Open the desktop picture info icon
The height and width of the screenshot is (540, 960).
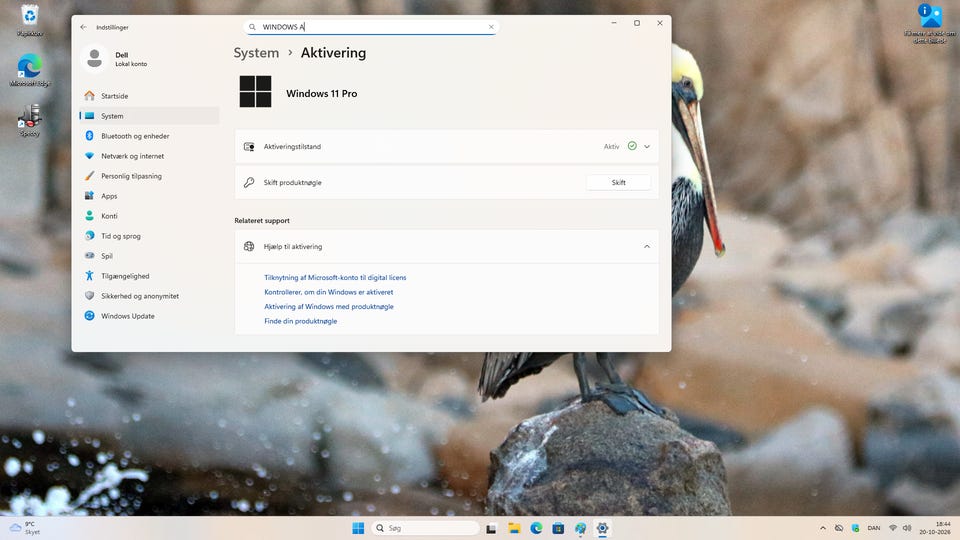tap(930, 23)
